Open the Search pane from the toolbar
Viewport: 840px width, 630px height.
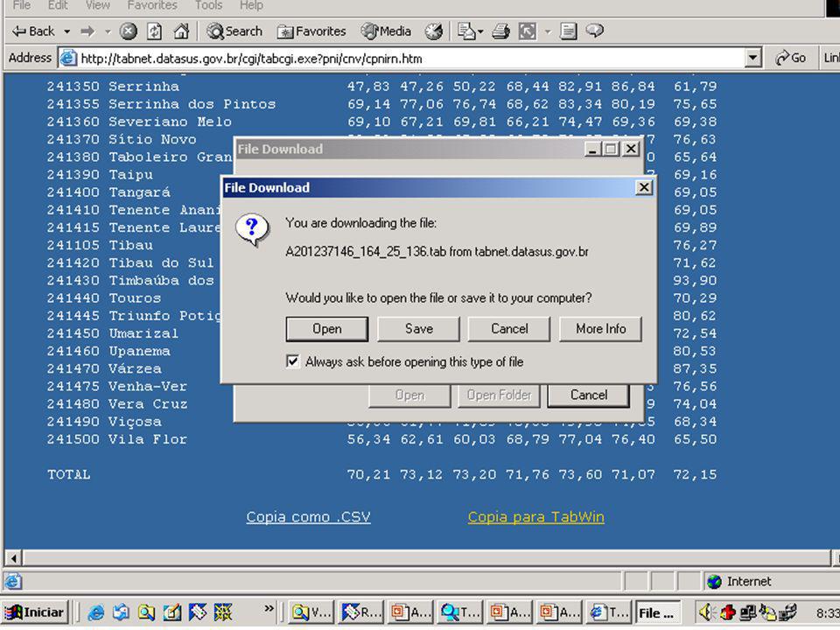pos(234,31)
